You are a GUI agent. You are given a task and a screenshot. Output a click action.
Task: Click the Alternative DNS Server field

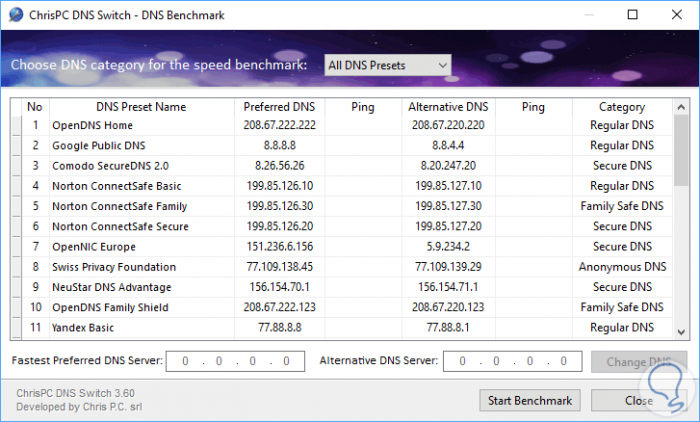point(512,361)
